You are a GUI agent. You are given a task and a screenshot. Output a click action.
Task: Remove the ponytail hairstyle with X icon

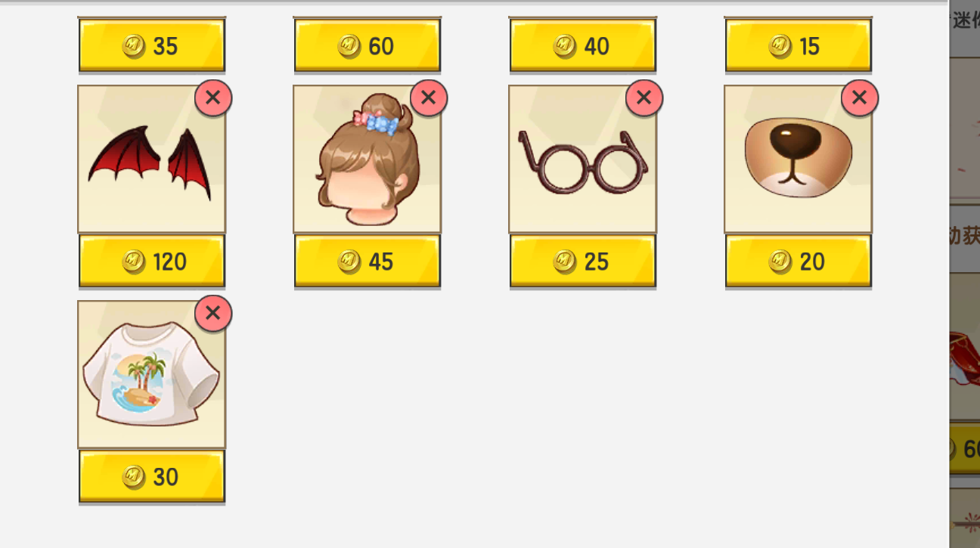coord(429,98)
